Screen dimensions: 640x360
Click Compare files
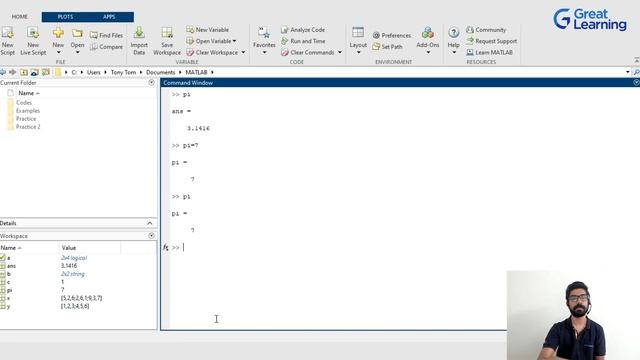pyautogui.click(x=106, y=47)
